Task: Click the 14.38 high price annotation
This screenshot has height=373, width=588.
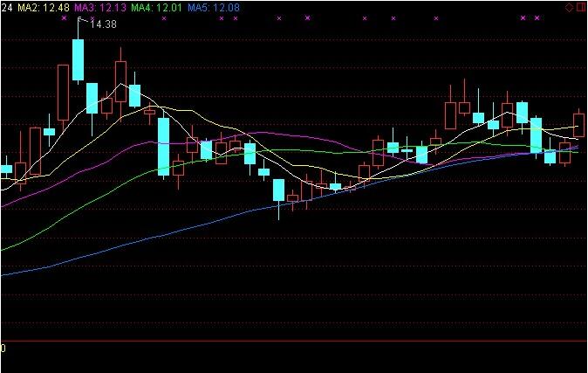Action: 103,24
